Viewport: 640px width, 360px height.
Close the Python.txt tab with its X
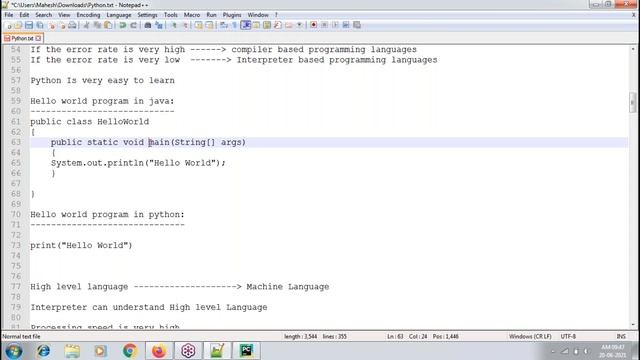point(38,38)
